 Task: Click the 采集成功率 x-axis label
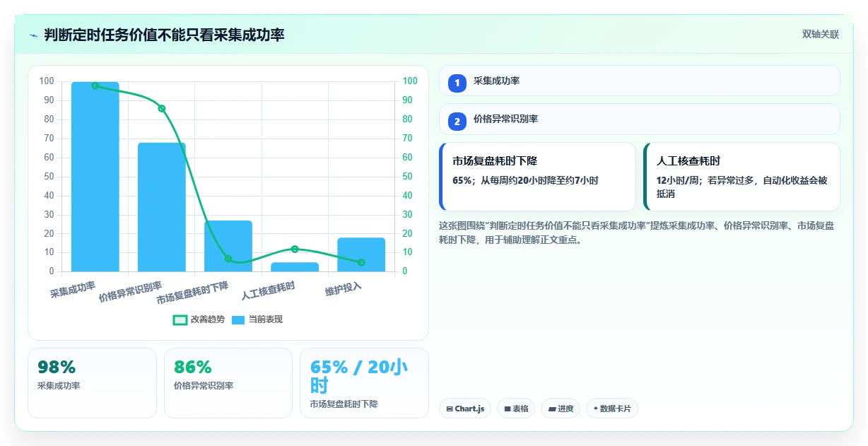click(x=73, y=289)
